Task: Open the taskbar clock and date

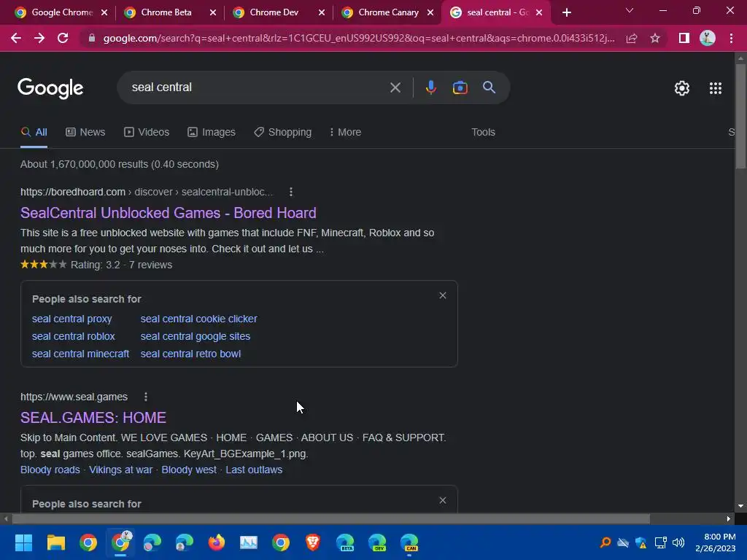Action: point(716,542)
